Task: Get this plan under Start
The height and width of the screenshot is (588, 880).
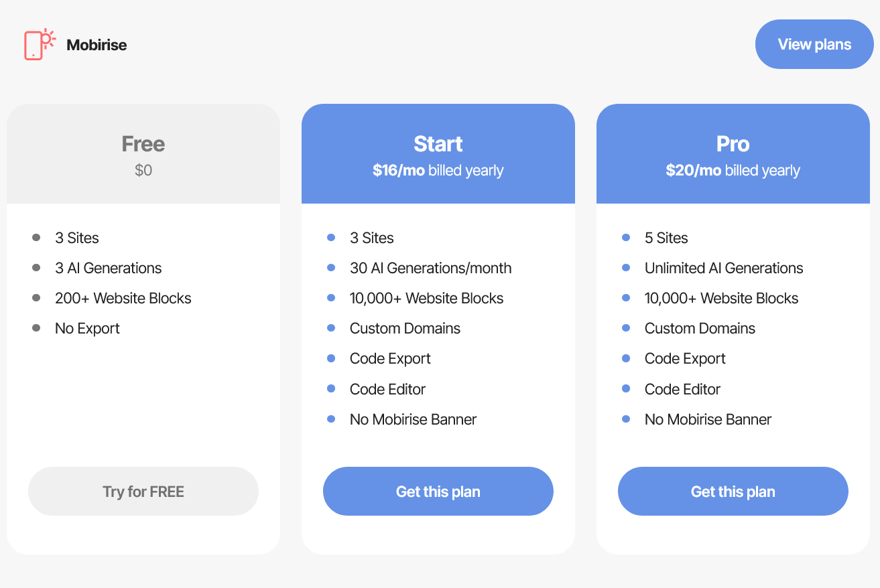Action: [x=438, y=492]
